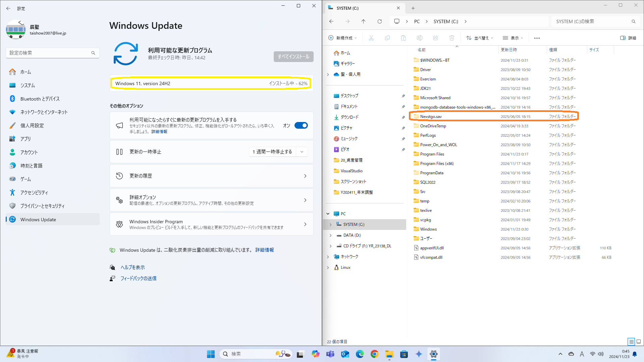Click the back arrow in Settings window
This screenshot has width=644, height=362.
pyautogui.click(x=8, y=8)
